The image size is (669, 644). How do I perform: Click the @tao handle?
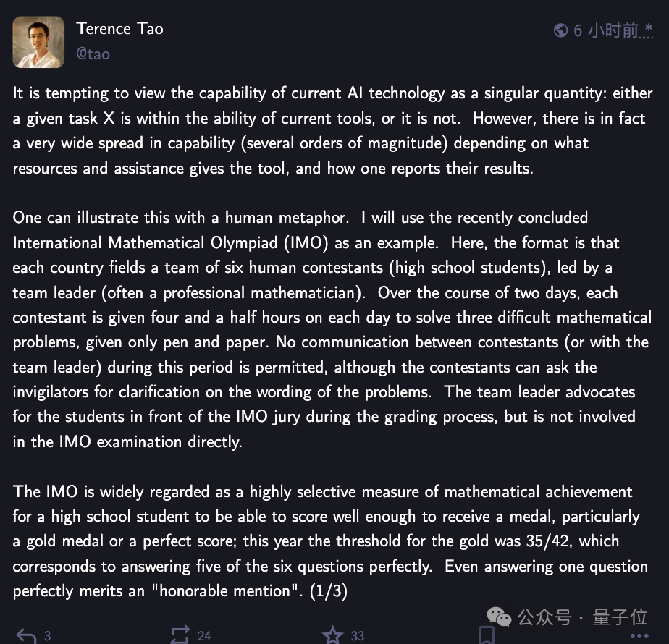point(93,54)
